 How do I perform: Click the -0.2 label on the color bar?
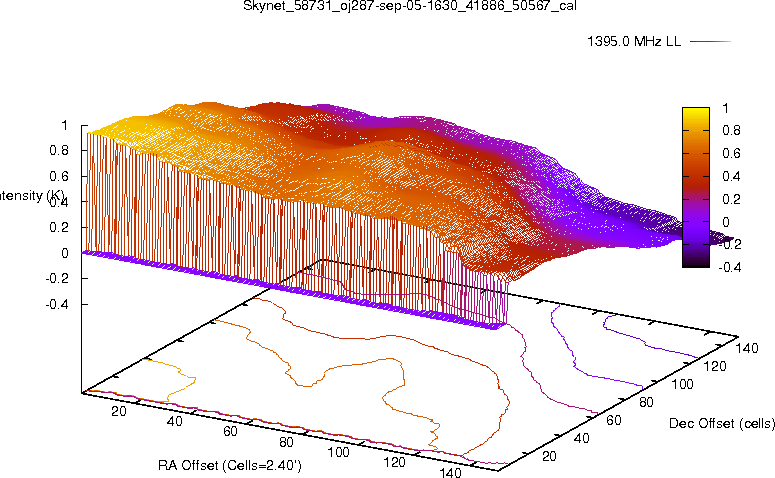coord(729,245)
